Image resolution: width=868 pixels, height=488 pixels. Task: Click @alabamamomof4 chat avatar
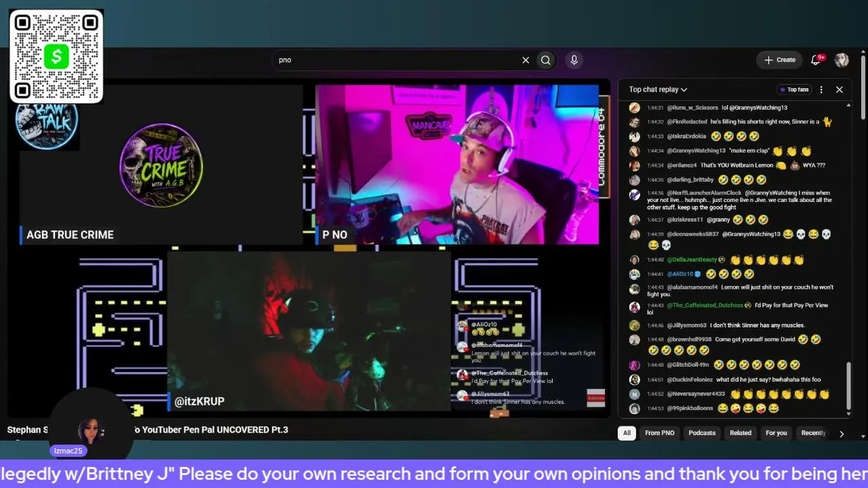(635, 289)
